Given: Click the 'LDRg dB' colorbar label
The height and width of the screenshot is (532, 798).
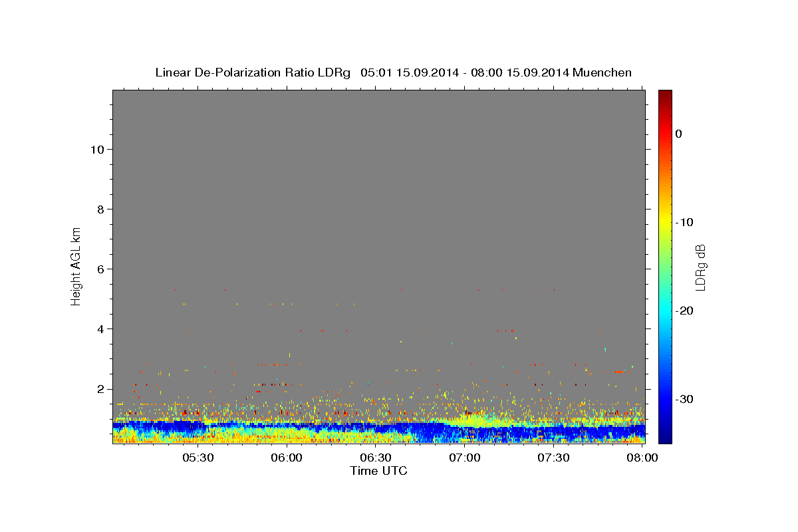Looking at the screenshot, I should pyautogui.click(x=700, y=267).
